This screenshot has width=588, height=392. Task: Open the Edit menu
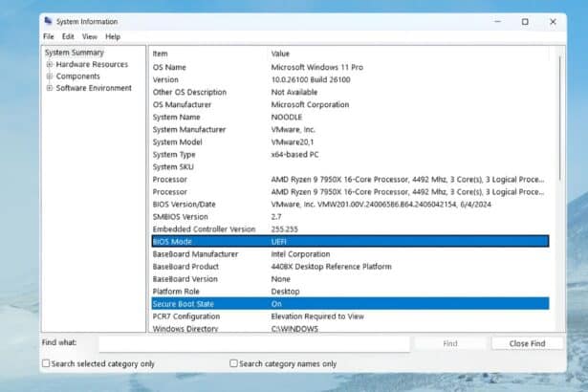68,36
